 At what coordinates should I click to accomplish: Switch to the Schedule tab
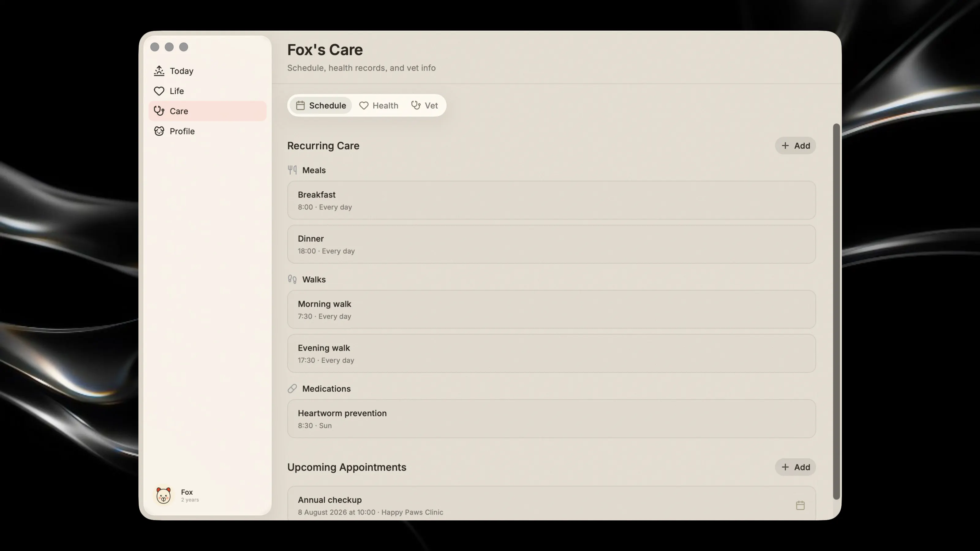(x=321, y=105)
